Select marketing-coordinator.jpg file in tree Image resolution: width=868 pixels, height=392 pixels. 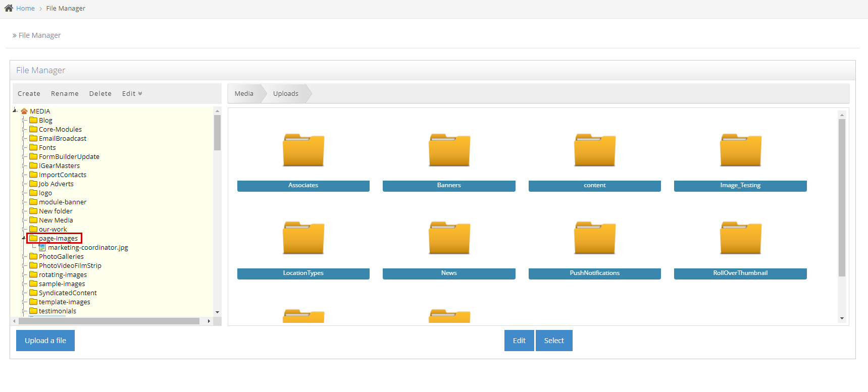[88, 248]
